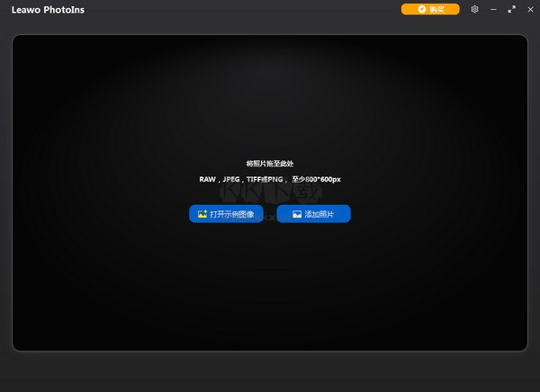
Task: Click the Leawo PhotoIns title text
Action: tap(48, 10)
